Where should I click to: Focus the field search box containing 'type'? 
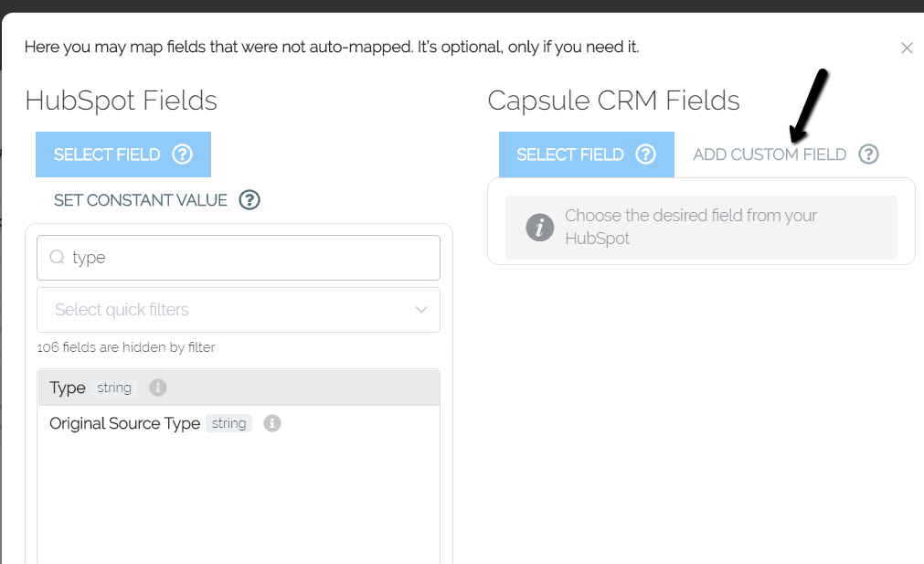click(238, 258)
